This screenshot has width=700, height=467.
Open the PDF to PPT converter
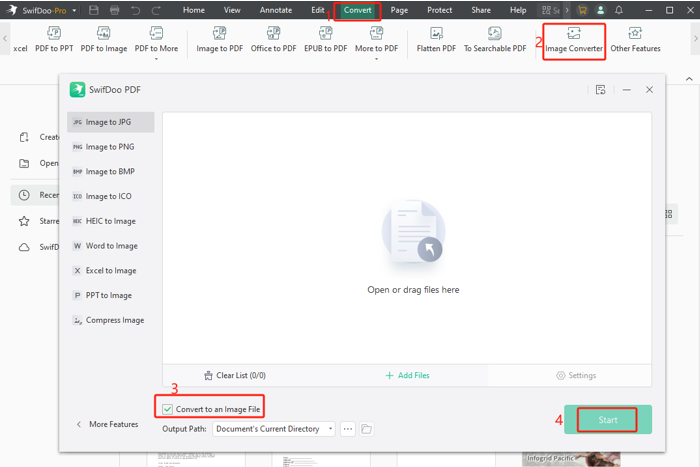pos(54,39)
